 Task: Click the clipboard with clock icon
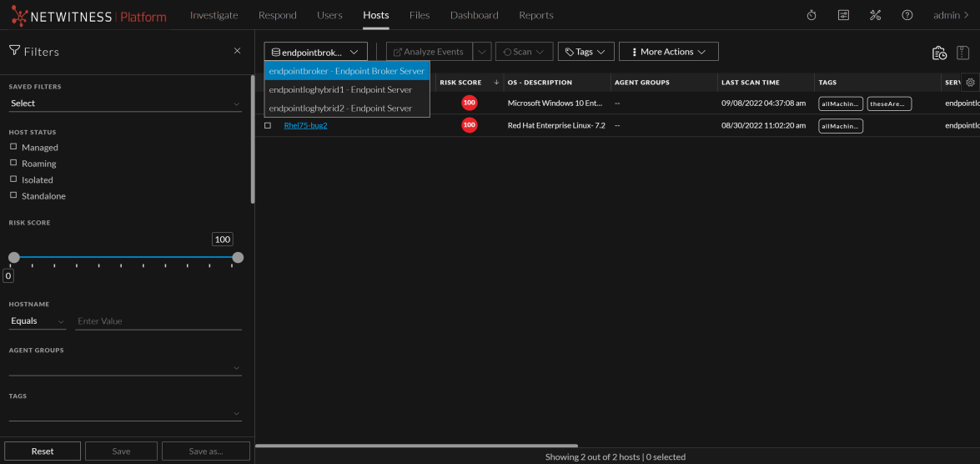click(939, 53)
